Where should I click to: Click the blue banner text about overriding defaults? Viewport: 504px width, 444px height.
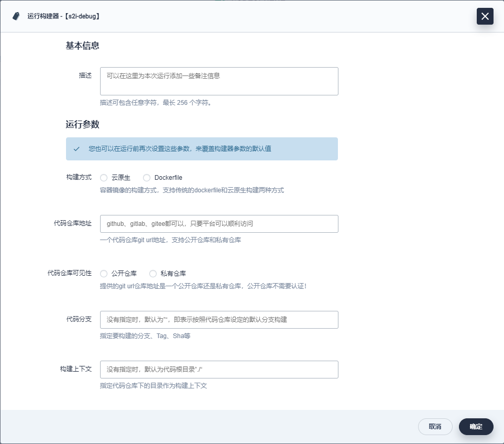click(180, 149)
